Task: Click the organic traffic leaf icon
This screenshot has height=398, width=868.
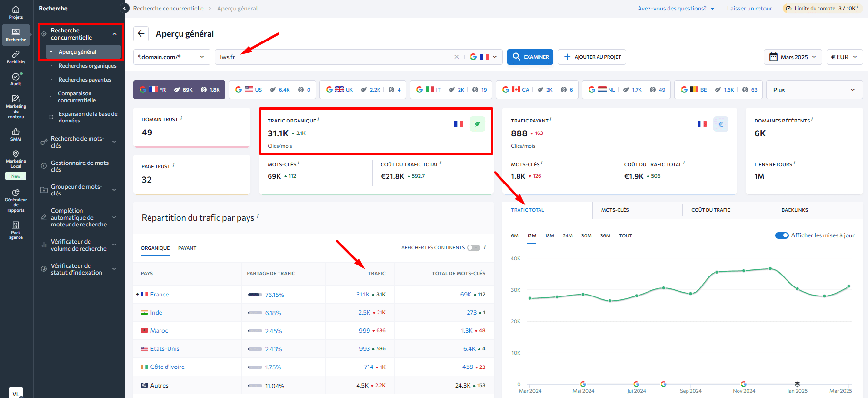Action: pos(478,124)
